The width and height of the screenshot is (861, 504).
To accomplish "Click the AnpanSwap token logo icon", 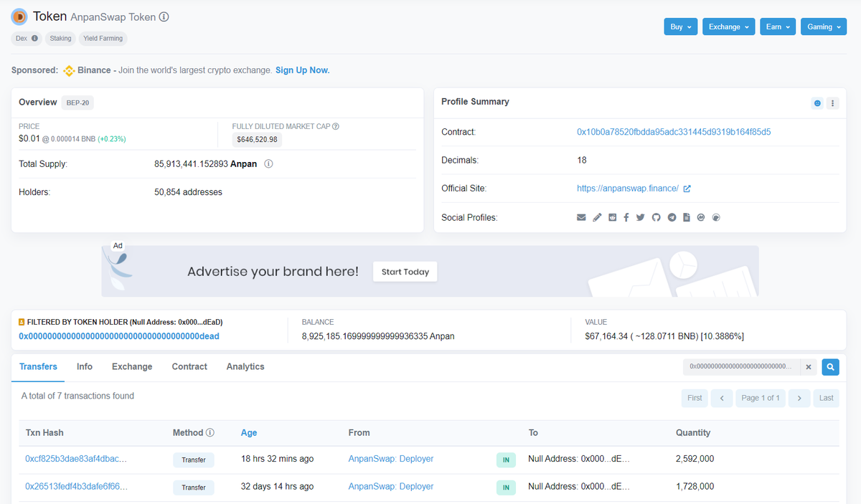I will click(19, 16).
